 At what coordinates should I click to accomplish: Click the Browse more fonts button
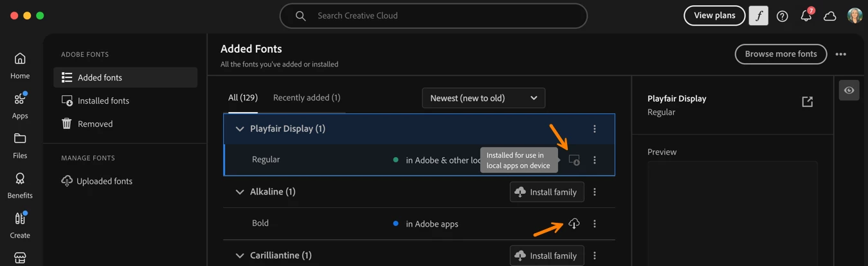click(781, 54)
